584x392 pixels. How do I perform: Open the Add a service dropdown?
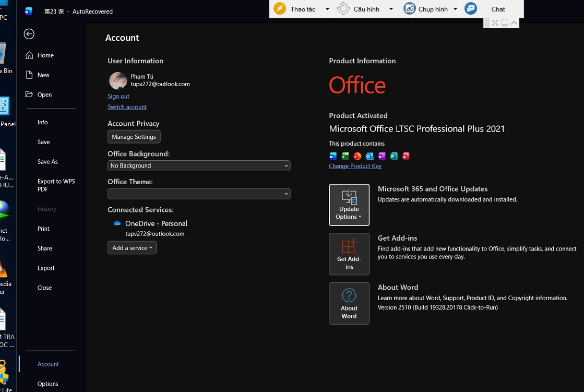click(132, 248)
